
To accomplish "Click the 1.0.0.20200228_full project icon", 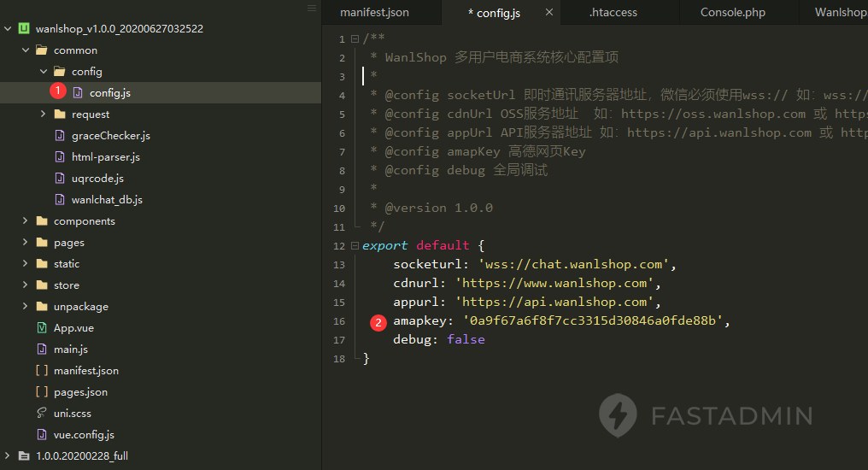I will pyautogui.click(x=24, y=455).
